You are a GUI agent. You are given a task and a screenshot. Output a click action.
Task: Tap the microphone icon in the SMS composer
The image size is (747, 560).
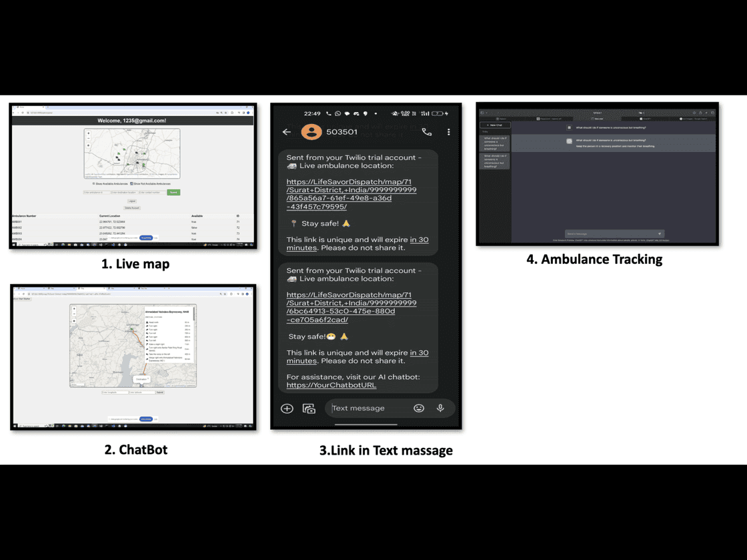pos(440,408)
